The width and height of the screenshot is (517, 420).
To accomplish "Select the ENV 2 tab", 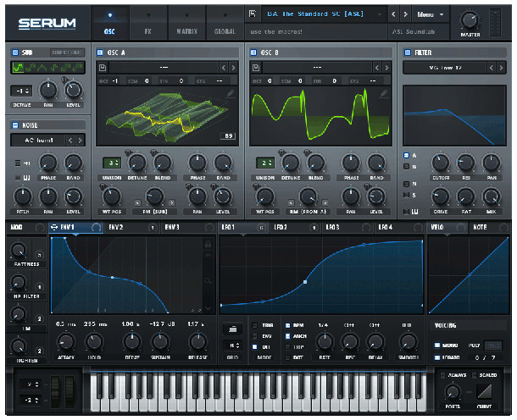I will (132, 227).
